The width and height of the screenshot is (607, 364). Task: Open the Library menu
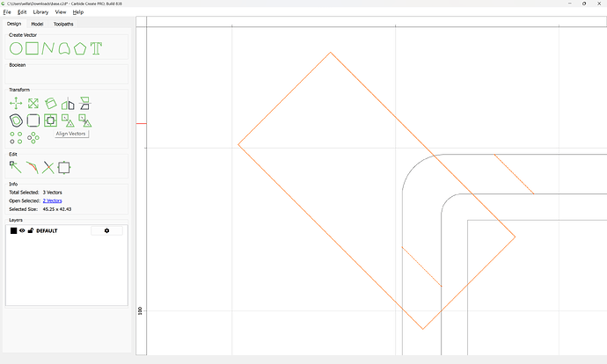(x=40, y=12)
